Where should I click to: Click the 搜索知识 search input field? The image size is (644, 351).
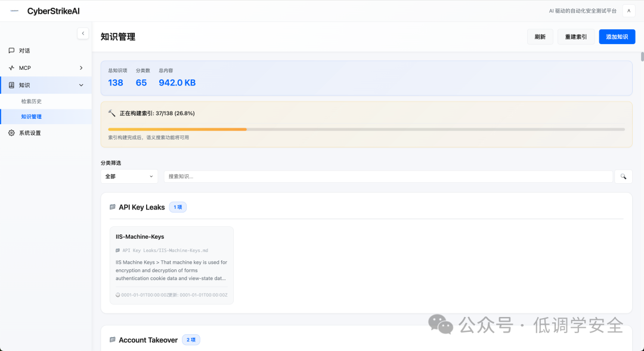[388, 176]
